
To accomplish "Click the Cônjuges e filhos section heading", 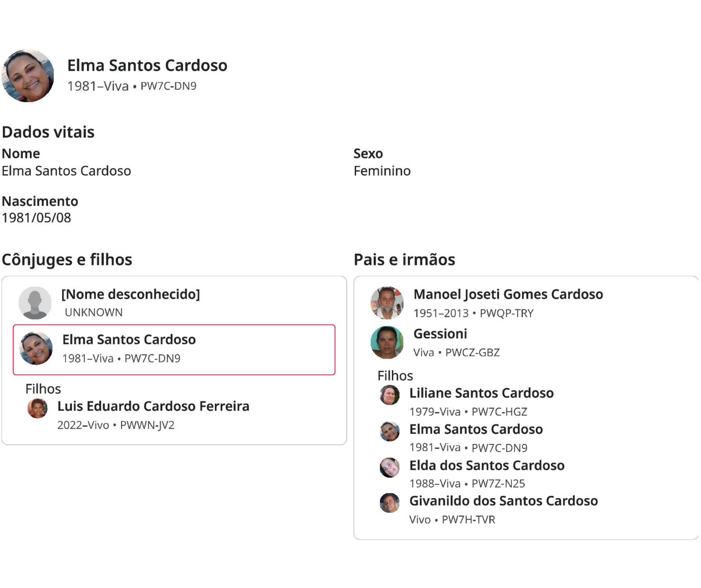I will [67, 260].
